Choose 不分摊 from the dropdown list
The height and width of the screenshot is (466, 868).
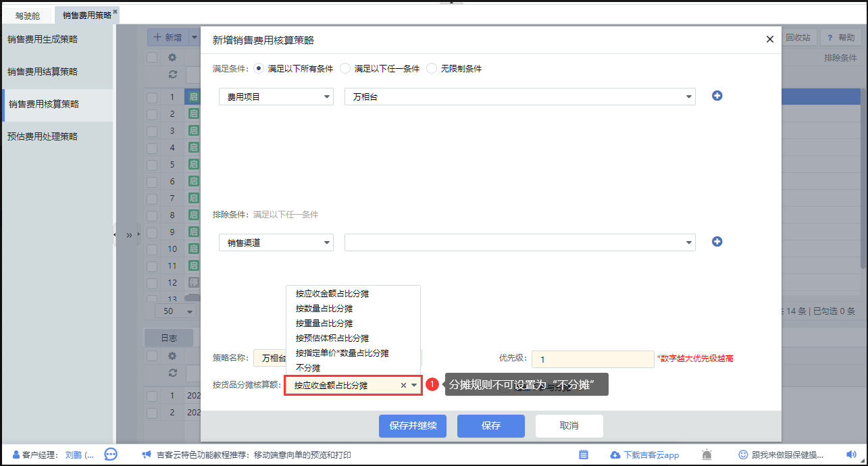point(308,368)
